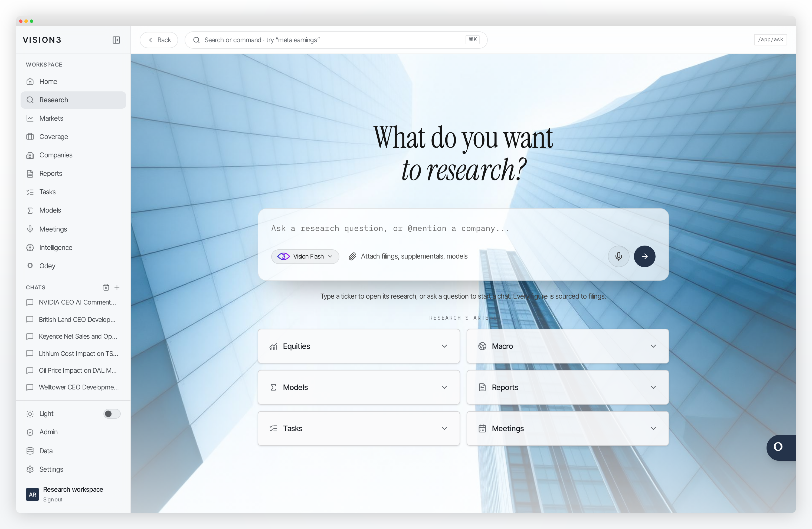Viewport: 812px width, 529px height.
Task: Select Research in the sidebar
Action: tap(73, 100)
